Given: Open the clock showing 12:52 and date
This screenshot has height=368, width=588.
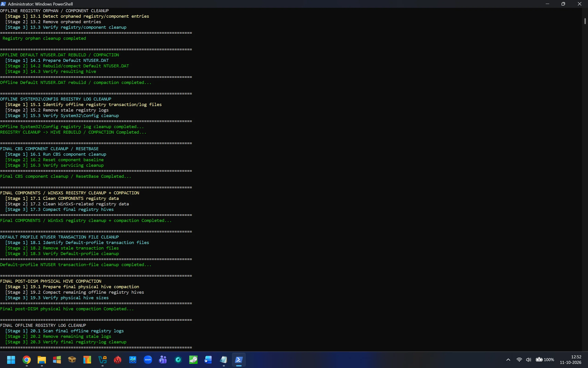Looking at the screenshot, I should tap(571, 359).
